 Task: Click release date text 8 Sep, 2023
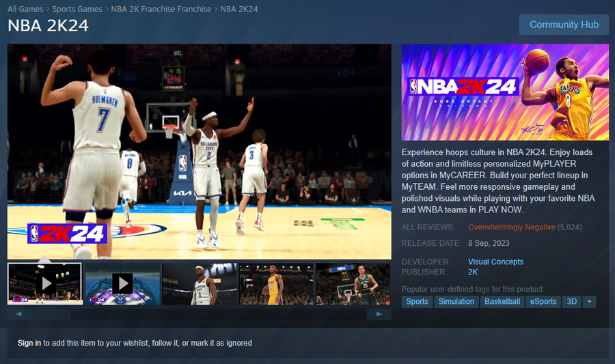tap(489, 243)
